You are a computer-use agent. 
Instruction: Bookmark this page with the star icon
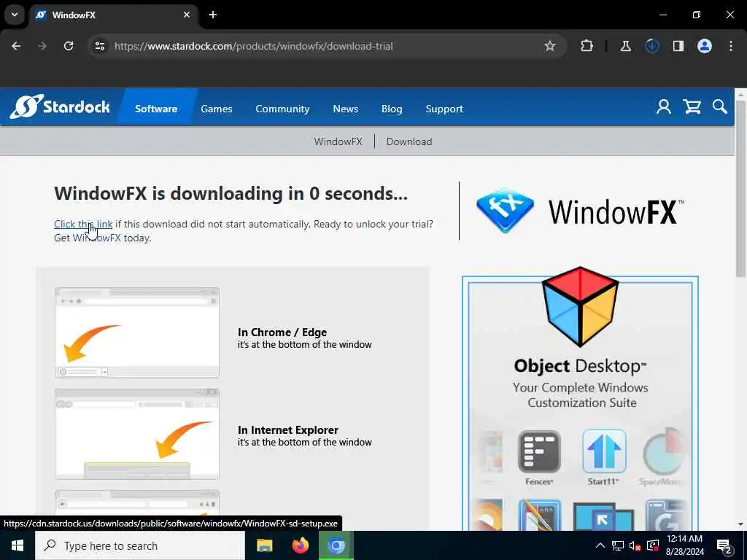click(x=550, y=46)
